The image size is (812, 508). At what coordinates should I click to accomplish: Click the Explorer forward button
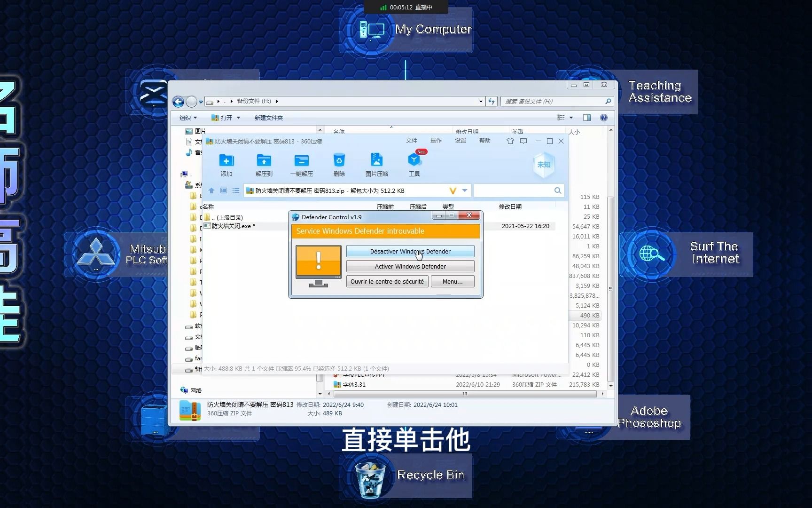[191, 102]
